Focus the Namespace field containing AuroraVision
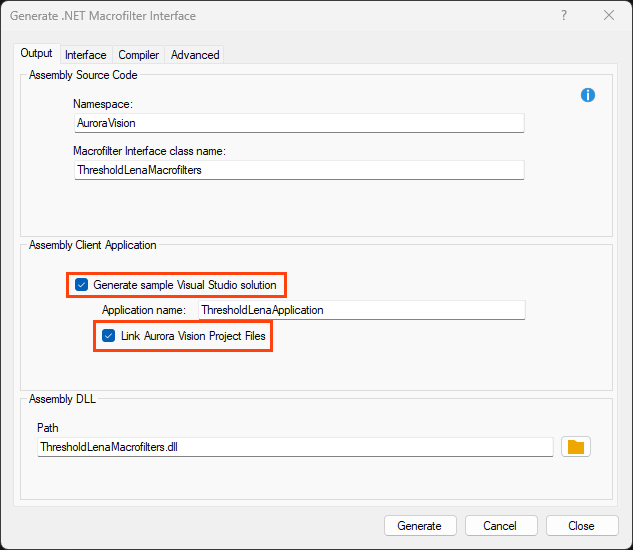Viewport: 633px width, 550px height. click(298, 123)
